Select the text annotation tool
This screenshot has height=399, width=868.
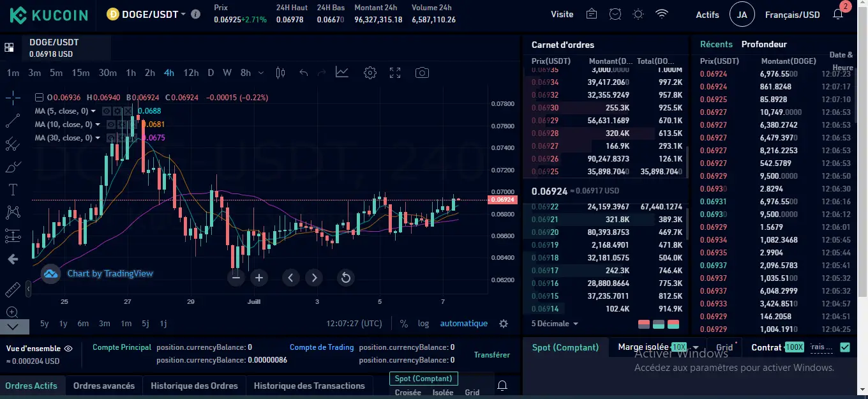13,190
